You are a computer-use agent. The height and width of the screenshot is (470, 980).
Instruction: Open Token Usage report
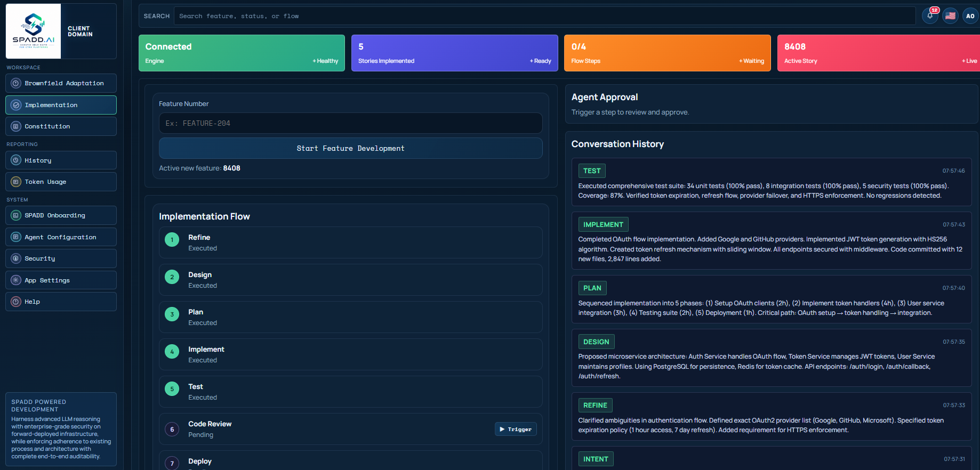tap(61, 182)
